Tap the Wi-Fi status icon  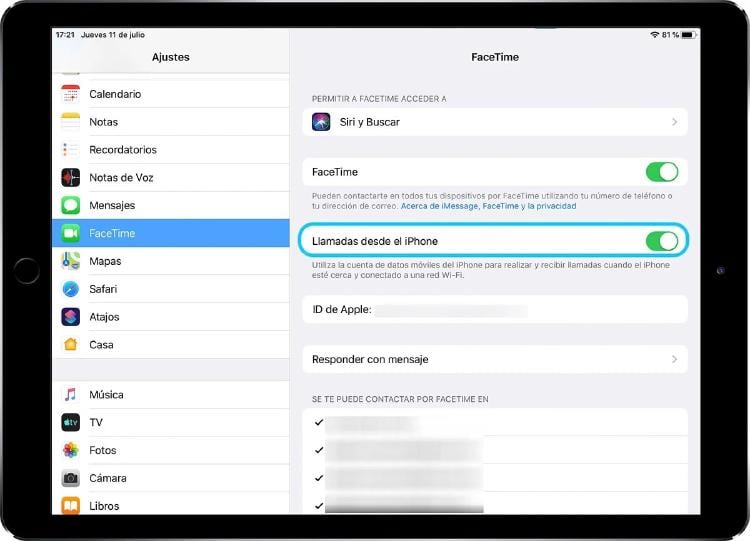pyautogui.click(x=655, y=35)
